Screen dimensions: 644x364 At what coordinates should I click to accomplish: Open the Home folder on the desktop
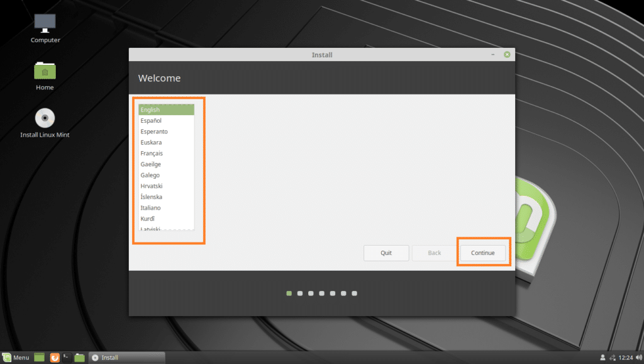[44, 71]
